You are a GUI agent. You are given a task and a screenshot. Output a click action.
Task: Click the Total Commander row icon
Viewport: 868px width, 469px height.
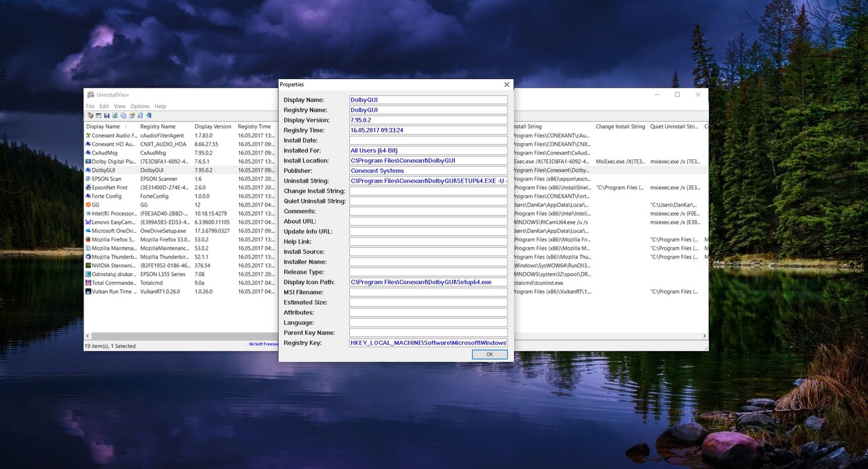click(88, 283)
